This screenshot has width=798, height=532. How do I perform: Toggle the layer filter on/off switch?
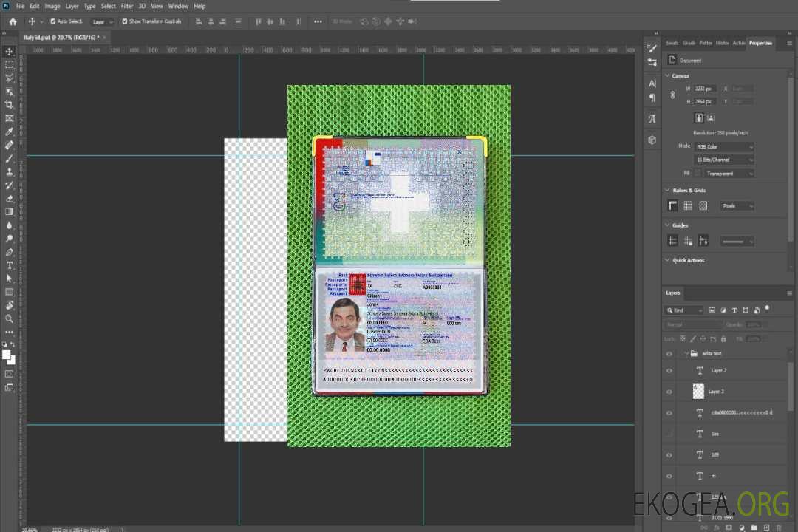(x=767, y=309)
